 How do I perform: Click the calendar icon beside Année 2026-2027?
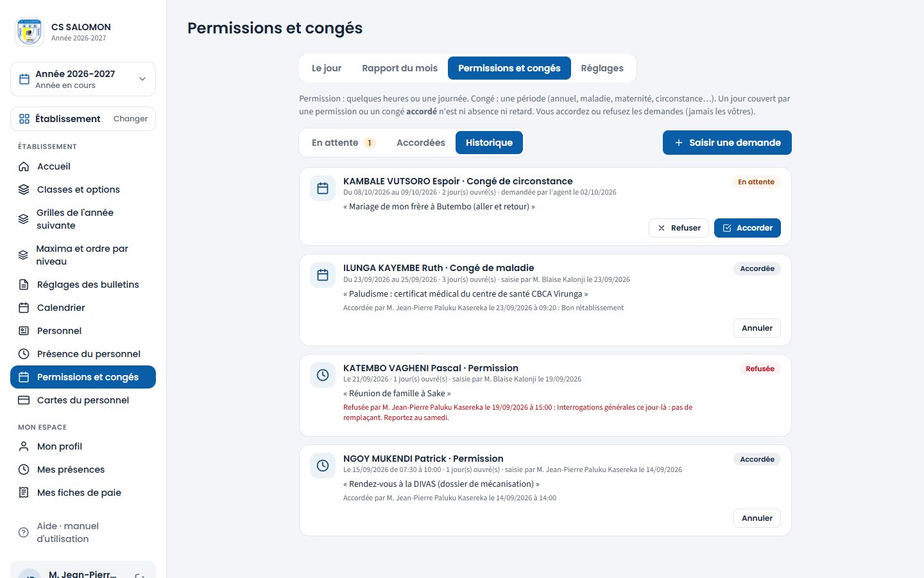point(24,79)
